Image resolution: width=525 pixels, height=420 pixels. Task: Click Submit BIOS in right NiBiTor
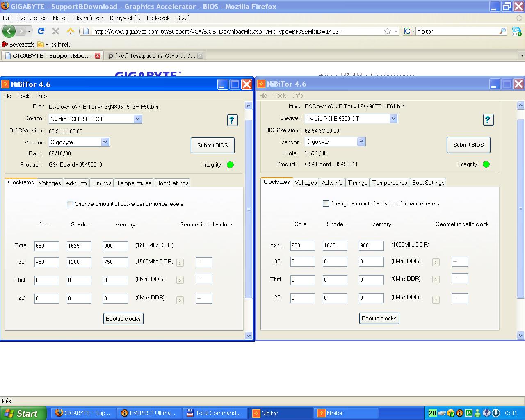click(468, 145)
